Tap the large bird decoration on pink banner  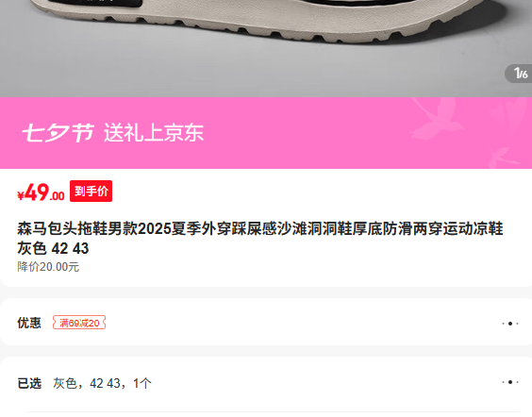click(x=438, y=118)
